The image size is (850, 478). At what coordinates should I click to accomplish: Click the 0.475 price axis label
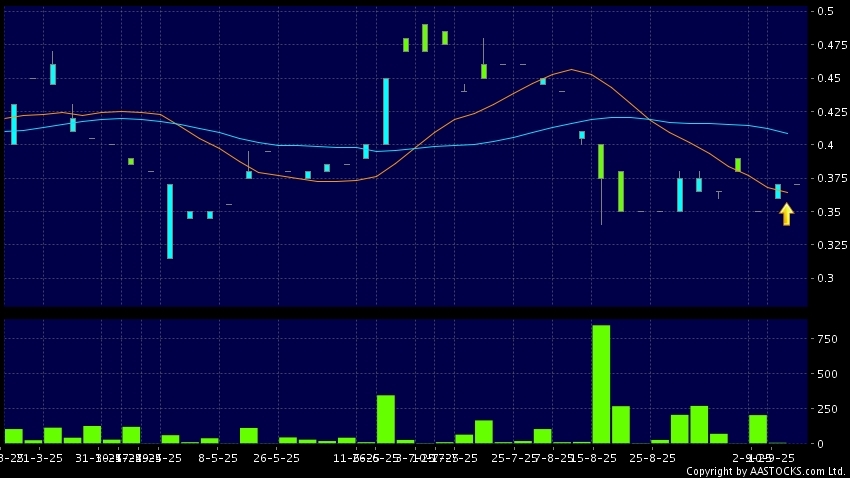832,44
